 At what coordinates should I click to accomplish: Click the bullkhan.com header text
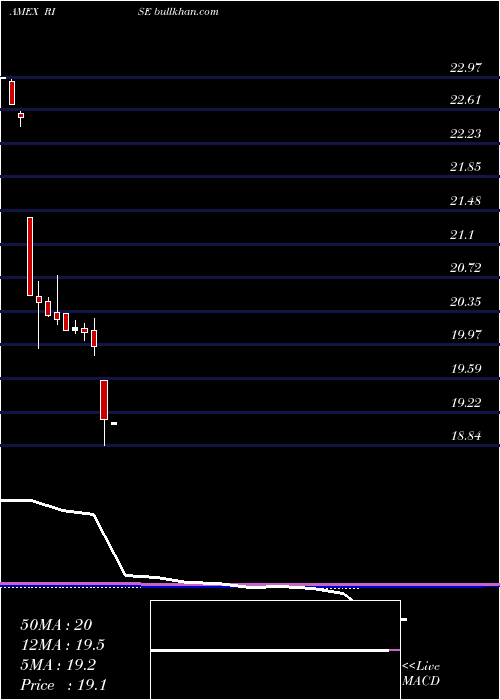(186, 12)
